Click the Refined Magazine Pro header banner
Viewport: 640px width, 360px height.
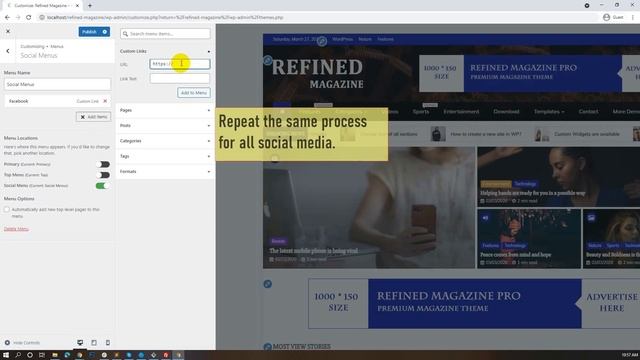coord(529,73)
